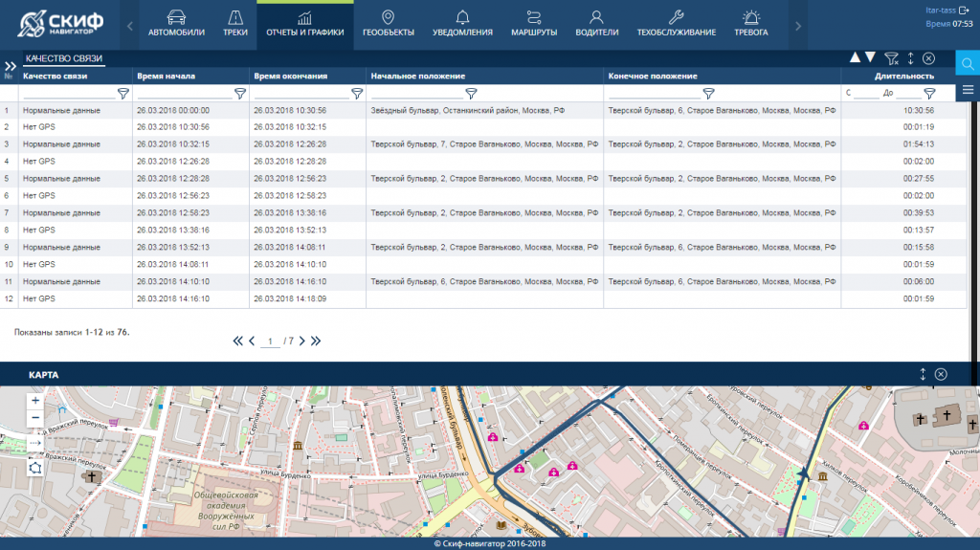This screenshot has width=980, height=550.
Task: Sort by Начальное положение column header
Action: [418, 76]
